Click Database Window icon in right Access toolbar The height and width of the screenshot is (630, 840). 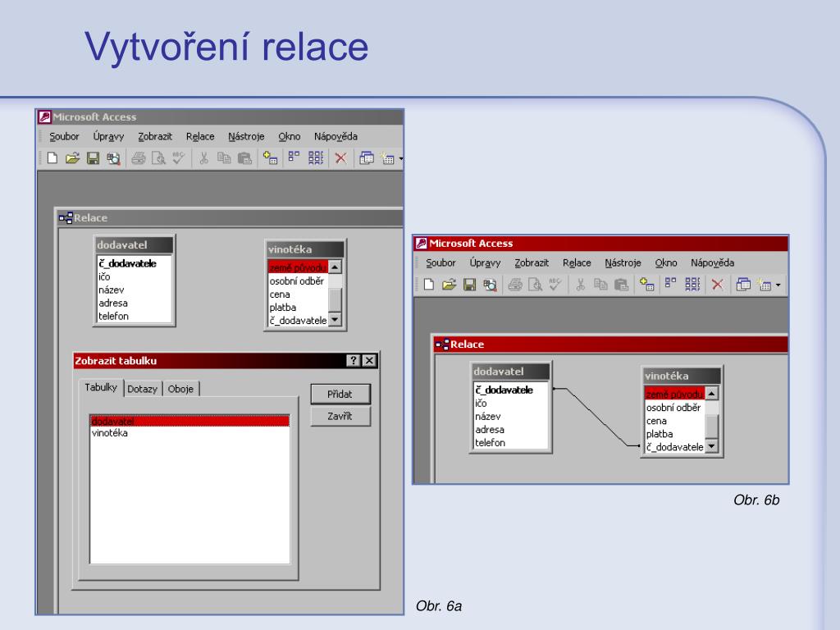coord(743,285)
